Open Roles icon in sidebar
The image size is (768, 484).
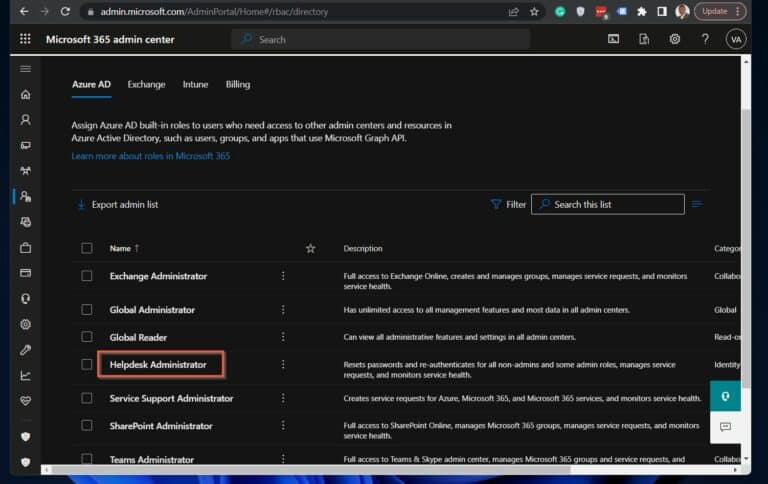coord(25,196)
